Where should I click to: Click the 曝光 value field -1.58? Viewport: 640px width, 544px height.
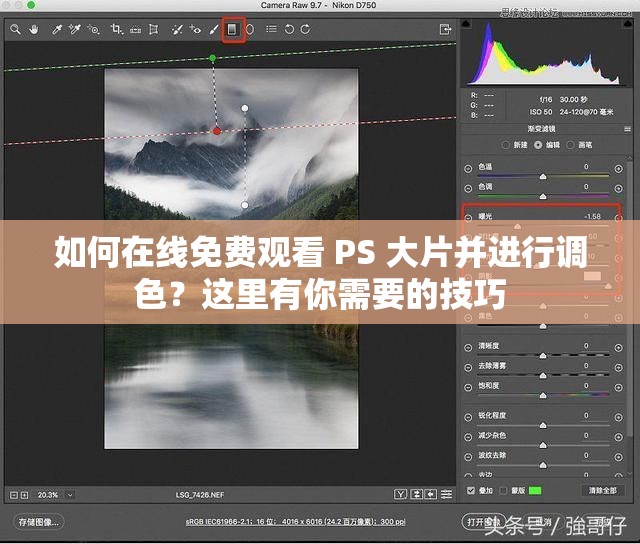click(x=592, y=216)
